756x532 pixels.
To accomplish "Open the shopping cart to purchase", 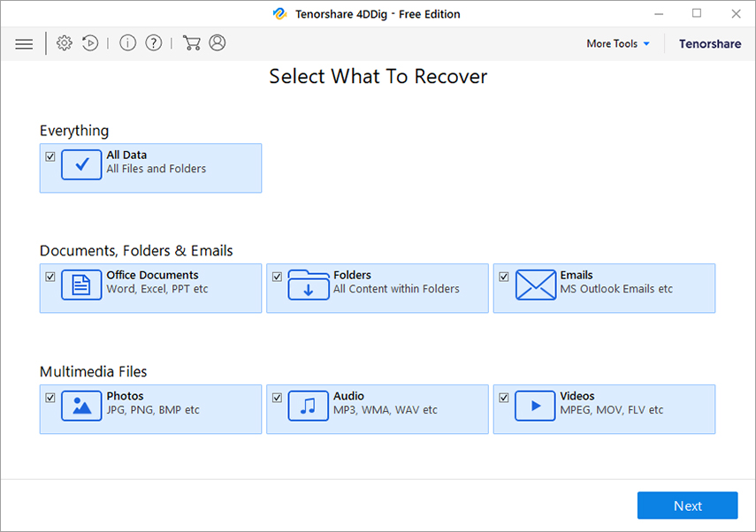I will pyautogui.click(x=191, y=42).
